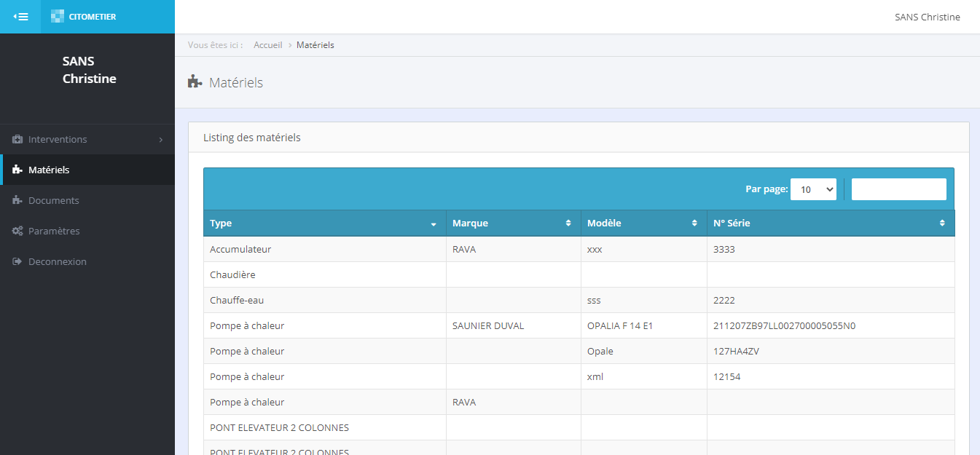Expand the Interventions menu chevron
Screen dimensions: 980x455
[x=161, y=140]
